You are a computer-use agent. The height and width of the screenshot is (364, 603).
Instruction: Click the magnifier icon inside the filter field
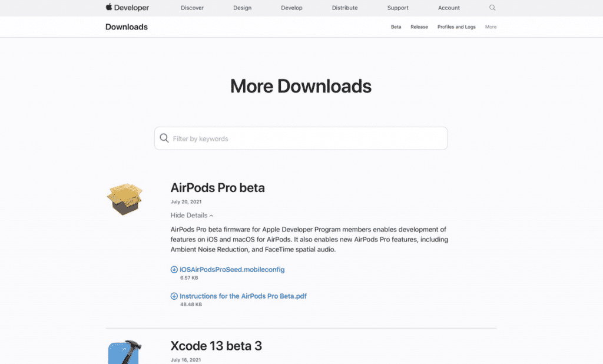coord(164,138)
